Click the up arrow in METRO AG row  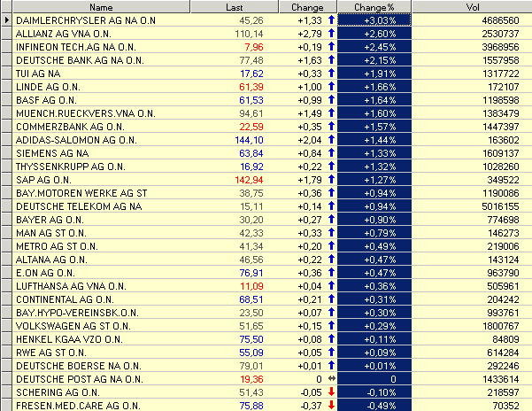point(331,245)
